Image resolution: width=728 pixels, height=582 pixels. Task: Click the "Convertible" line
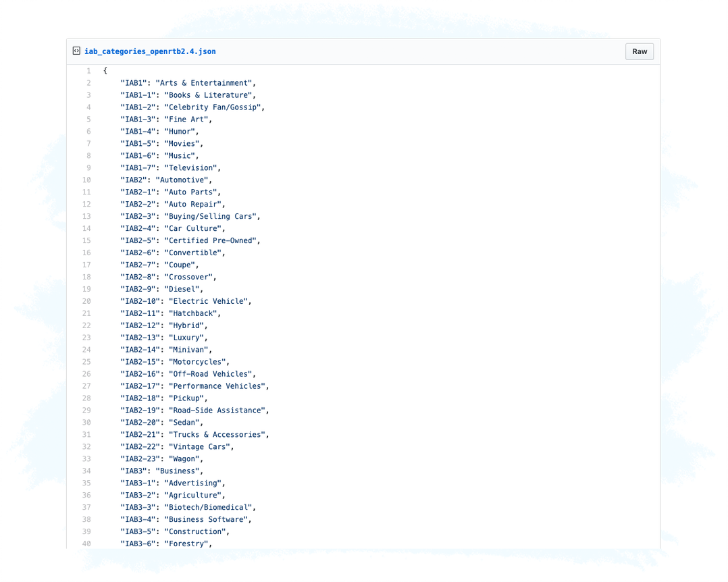(173, 253)
